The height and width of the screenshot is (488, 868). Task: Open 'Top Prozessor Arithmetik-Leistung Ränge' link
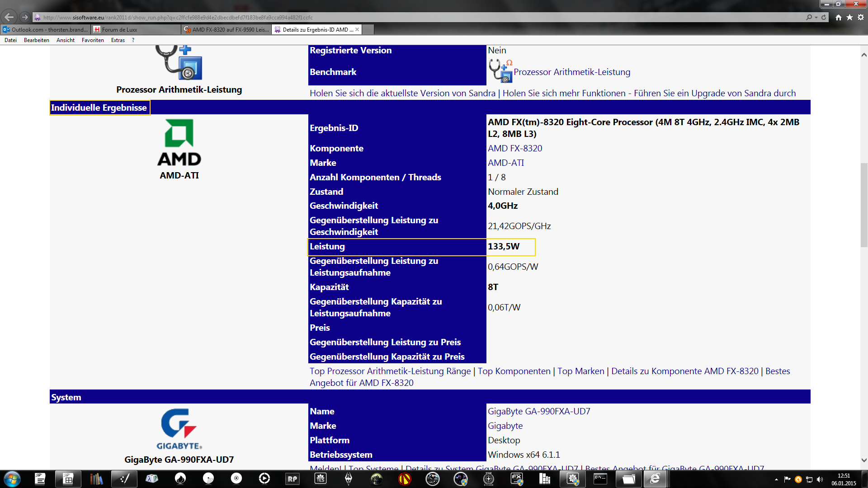click(x=390, y=371)
